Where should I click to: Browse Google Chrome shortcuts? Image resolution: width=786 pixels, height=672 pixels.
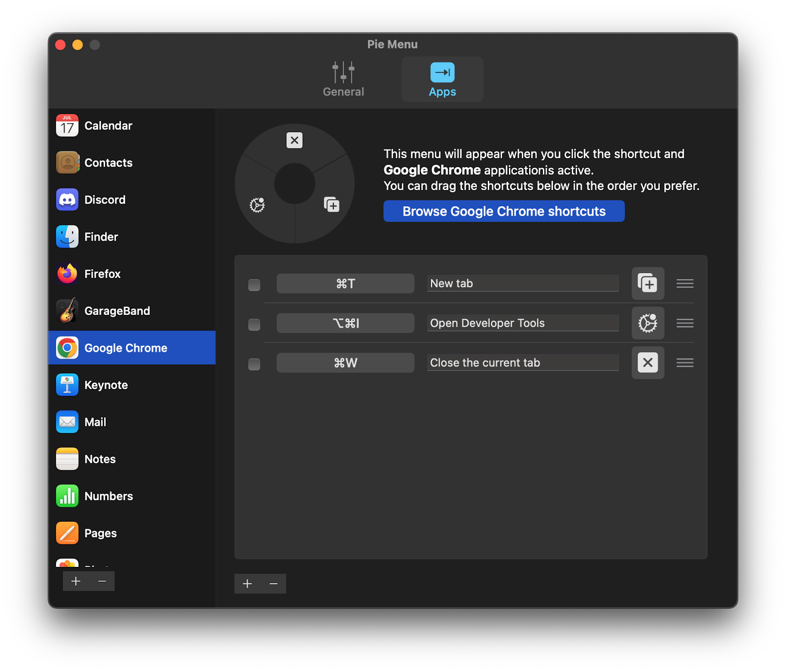(x=504, y=211)
